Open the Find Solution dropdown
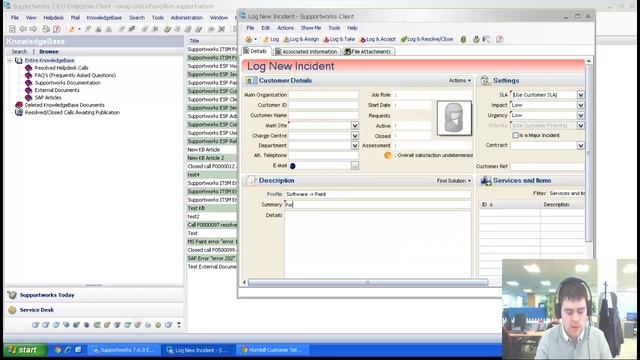The width and height of the screenshot is (640, 360). [x=453, y=180]
